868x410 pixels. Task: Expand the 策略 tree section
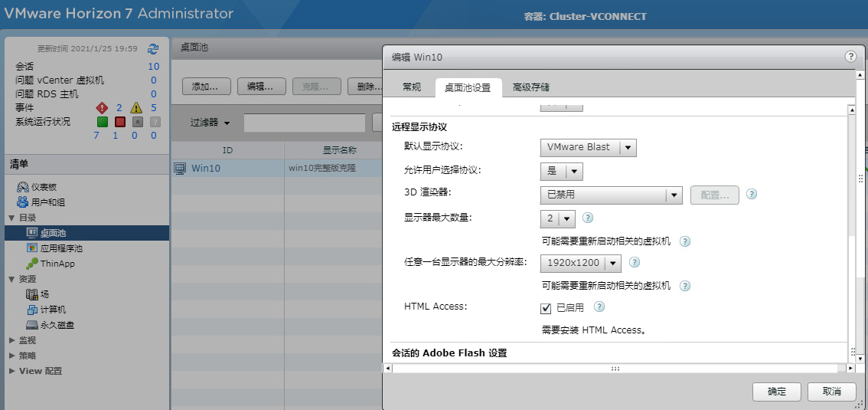[x=12, y=356]
